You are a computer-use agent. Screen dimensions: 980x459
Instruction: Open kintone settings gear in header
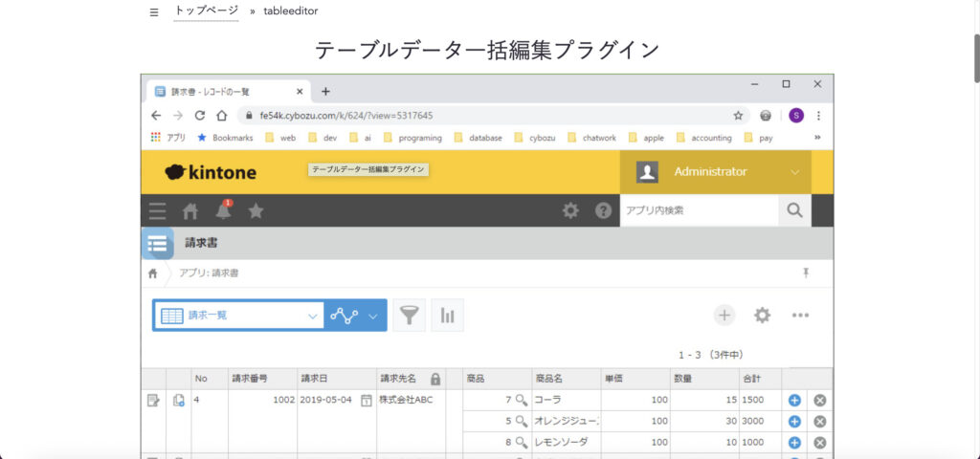tap(570, 211)
